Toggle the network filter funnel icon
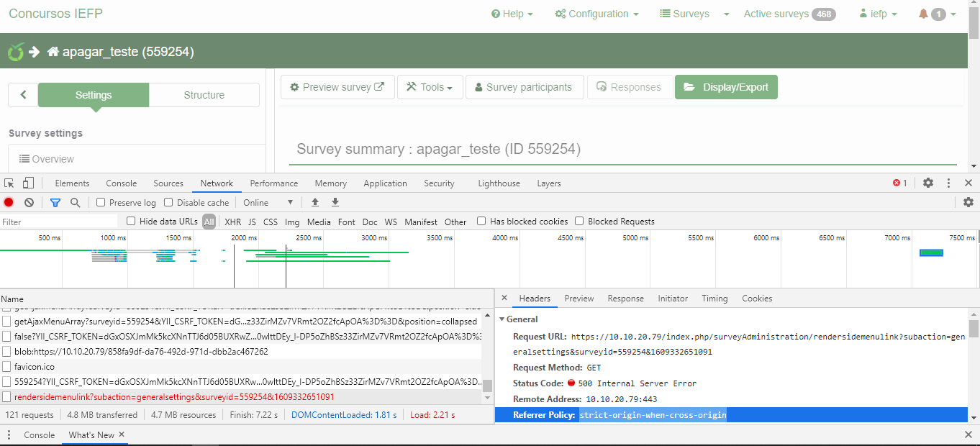 [55, 203]
